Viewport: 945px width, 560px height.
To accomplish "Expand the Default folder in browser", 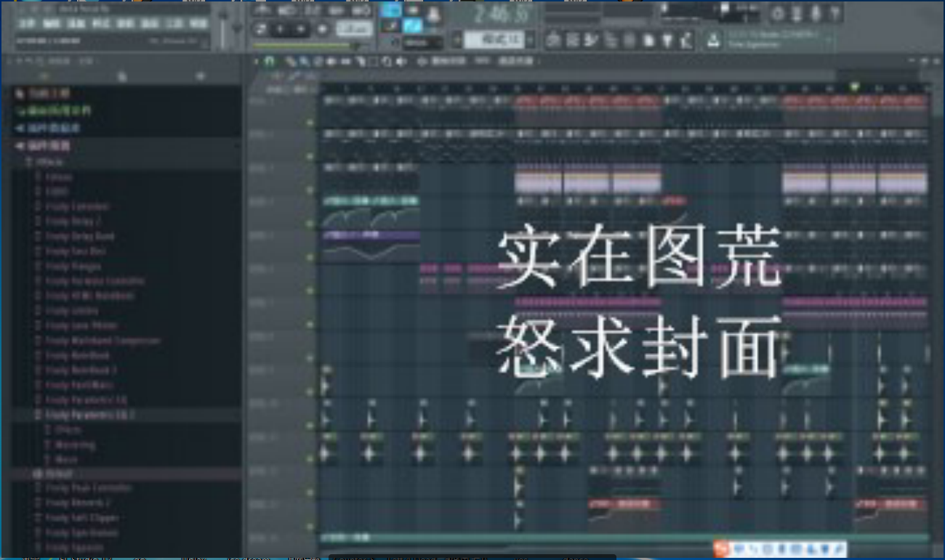I will pyautogui.click(x=52, y=473).
